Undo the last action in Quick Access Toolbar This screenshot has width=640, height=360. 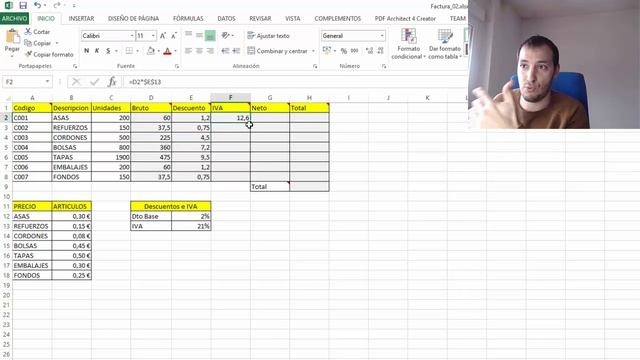click(38, 5)
